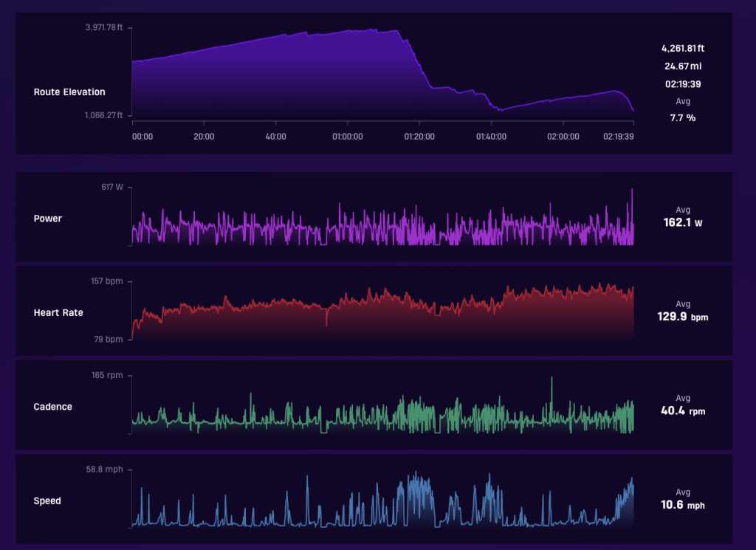The image size is (756, 550).
Task: Click the 20:00 time axis label
Action: pyautogui.click(x=204, y=137)
